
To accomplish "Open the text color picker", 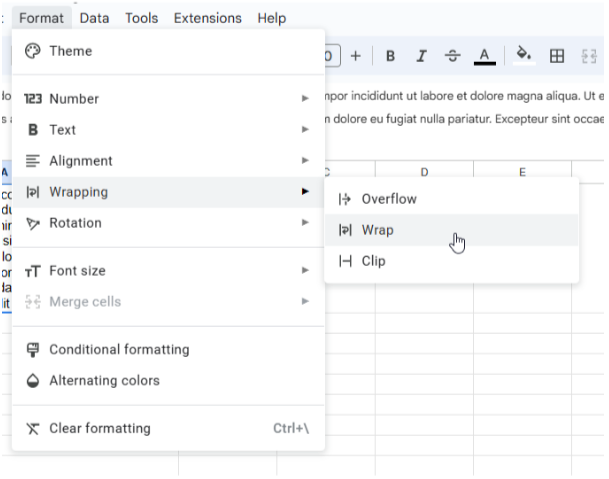I will point(484,57).
